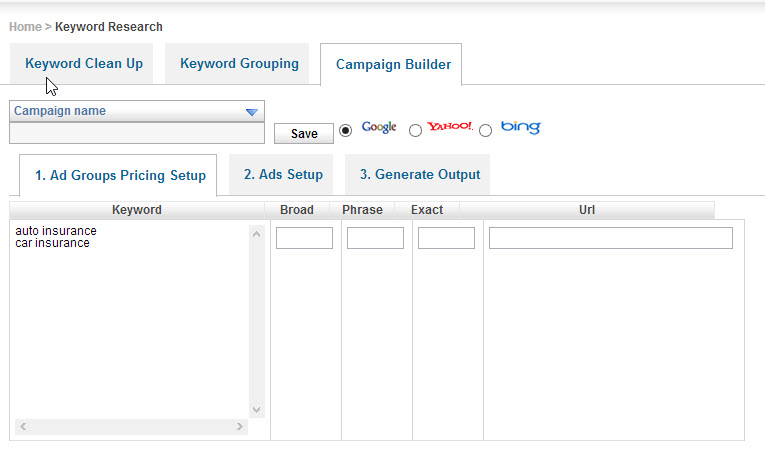Screen dimensions: 765x466
Task: Open the Campaign name dropdown arrow
Action: (x=252, y=112)
